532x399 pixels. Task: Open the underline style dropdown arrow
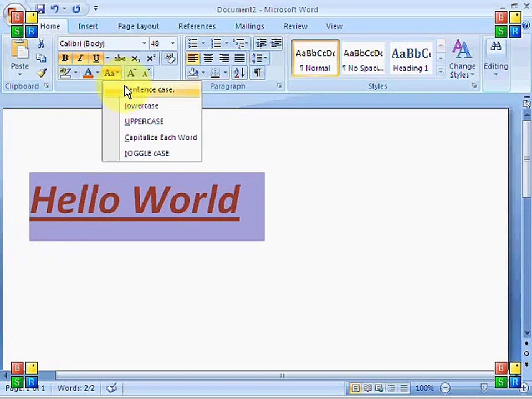click(107, 58)
